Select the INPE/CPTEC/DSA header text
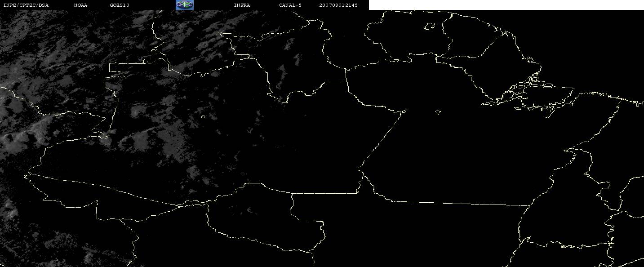Viewport: 644px width, 267px height. pyautogui.click(x=26, y=5)
